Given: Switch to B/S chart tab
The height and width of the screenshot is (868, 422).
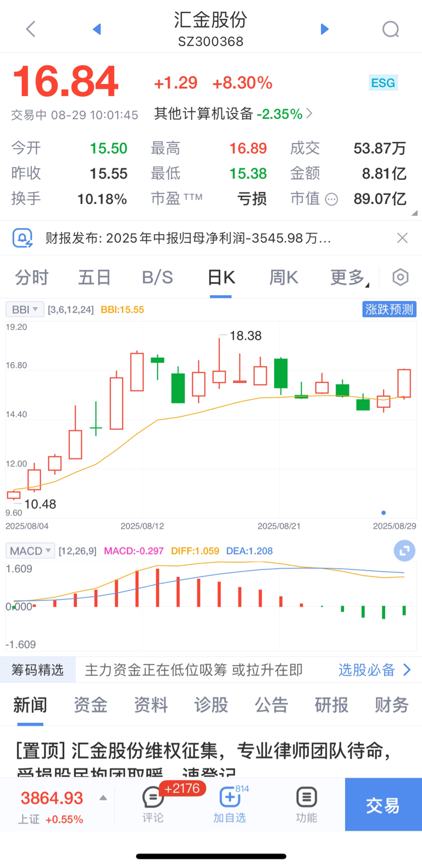Looking at the screenshot, I should click(158, 278).
